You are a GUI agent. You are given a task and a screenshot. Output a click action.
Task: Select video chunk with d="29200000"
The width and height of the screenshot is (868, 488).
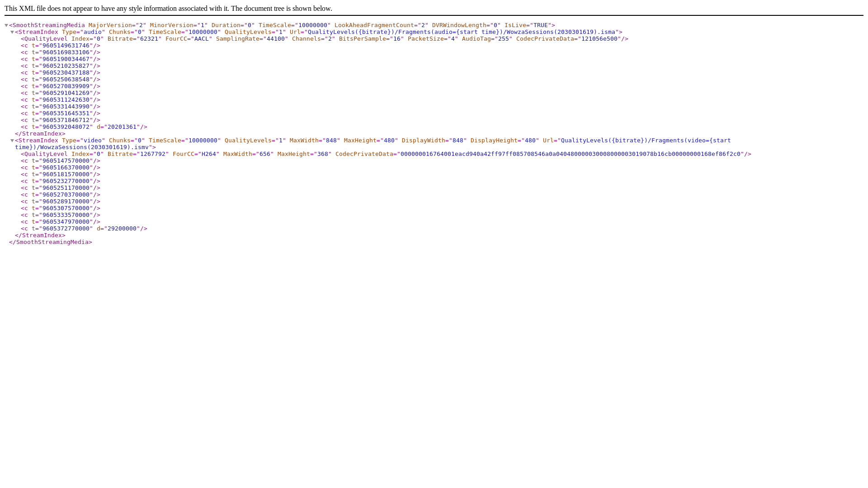(x=84, y=229)
